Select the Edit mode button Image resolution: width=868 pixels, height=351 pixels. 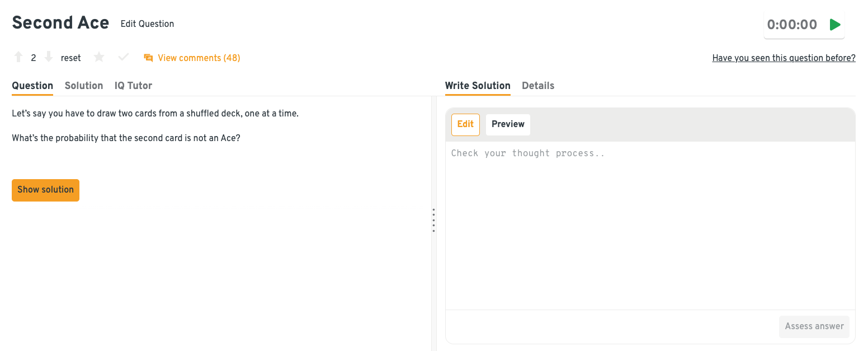click(465, 124)
